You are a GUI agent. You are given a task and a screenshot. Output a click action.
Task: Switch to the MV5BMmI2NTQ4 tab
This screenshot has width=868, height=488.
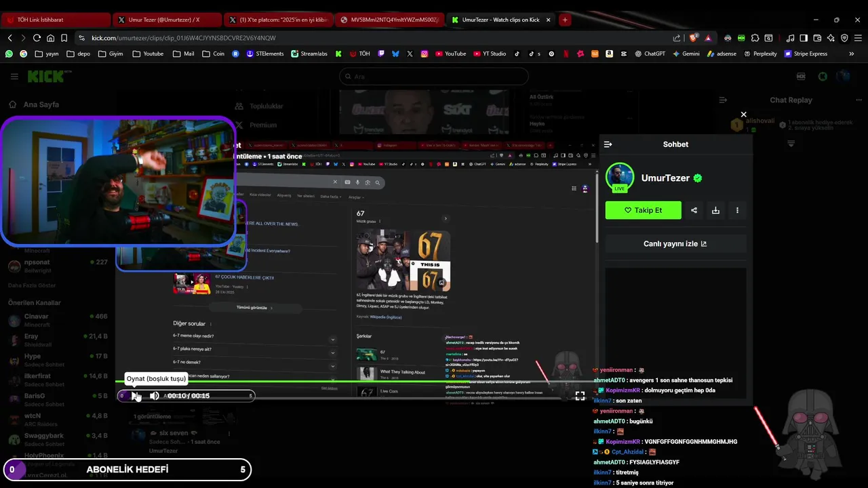click(x=389, y=20)
